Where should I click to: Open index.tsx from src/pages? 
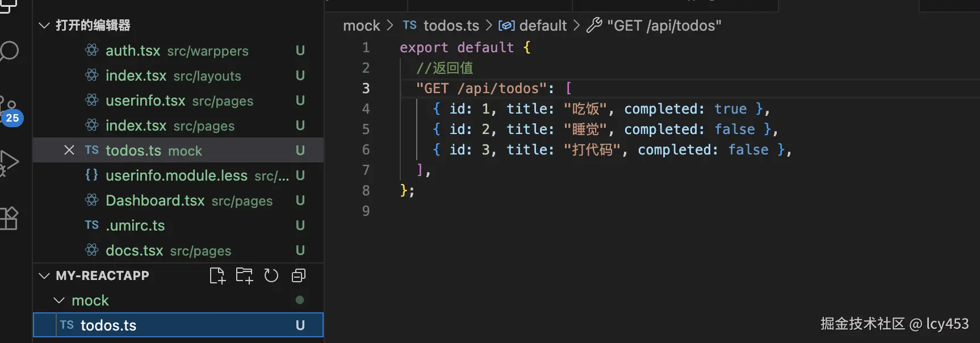[178, 126]
